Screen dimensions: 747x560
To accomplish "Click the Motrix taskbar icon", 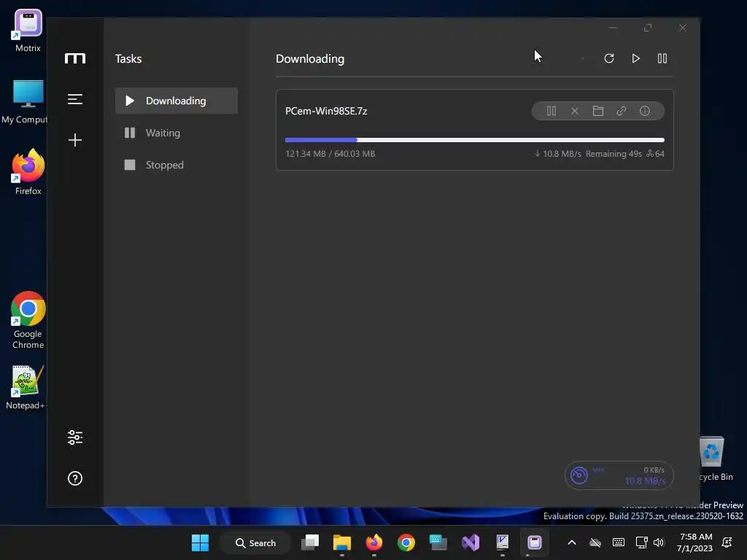I will click(x=534, y=542).
